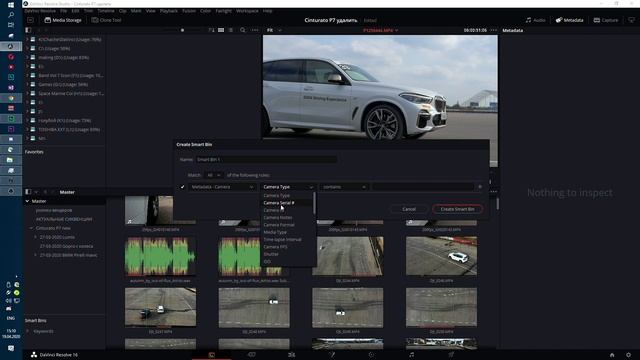This screenshot has height=360, width=640.
Task: Adjust the thumbnail size slider in media storage
Action: point(182,30)
